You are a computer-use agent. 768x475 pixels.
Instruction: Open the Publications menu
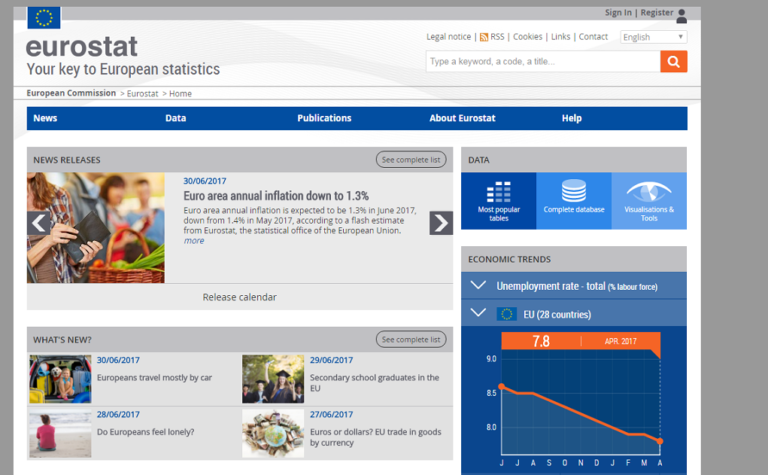coord(324,118)
